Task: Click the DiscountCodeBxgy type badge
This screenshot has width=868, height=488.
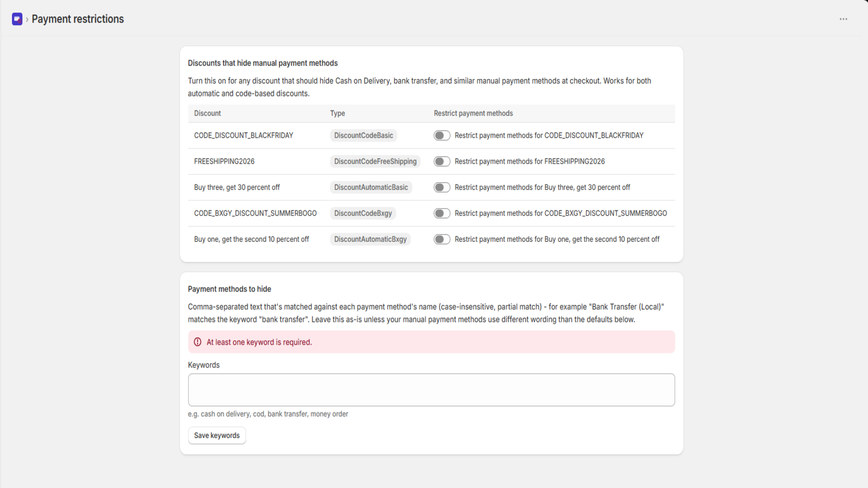Action: click(363, 214)
